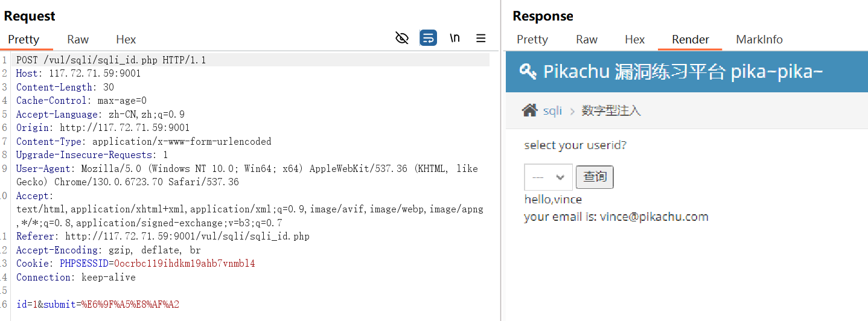
Task: Click the home icon in breadcrumb
Action: coord(530,110)
